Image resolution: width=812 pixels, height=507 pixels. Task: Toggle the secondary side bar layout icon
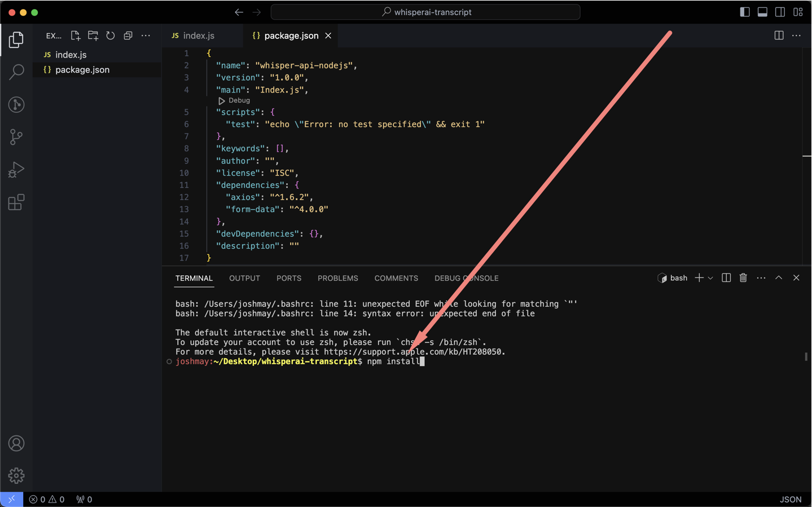[780, 12]
